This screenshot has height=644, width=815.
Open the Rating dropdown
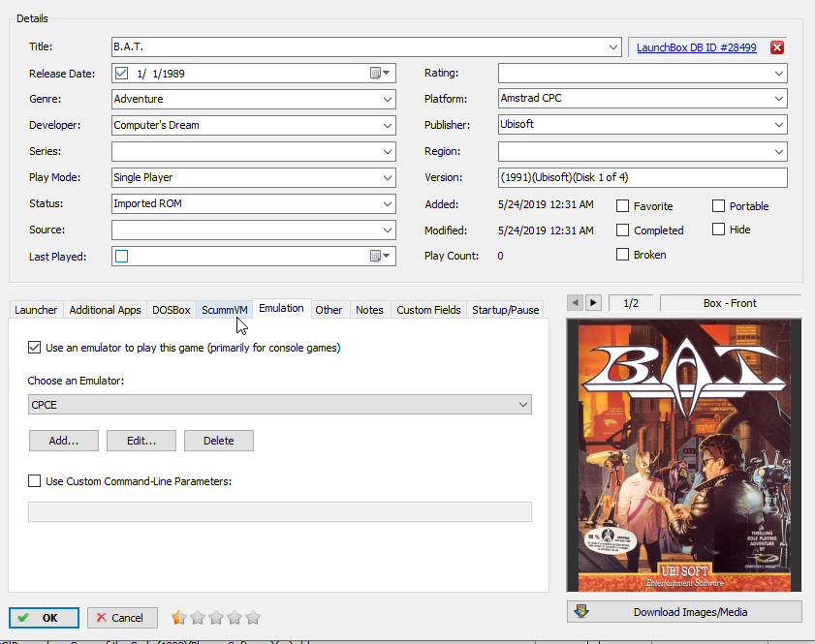[778, 74]
